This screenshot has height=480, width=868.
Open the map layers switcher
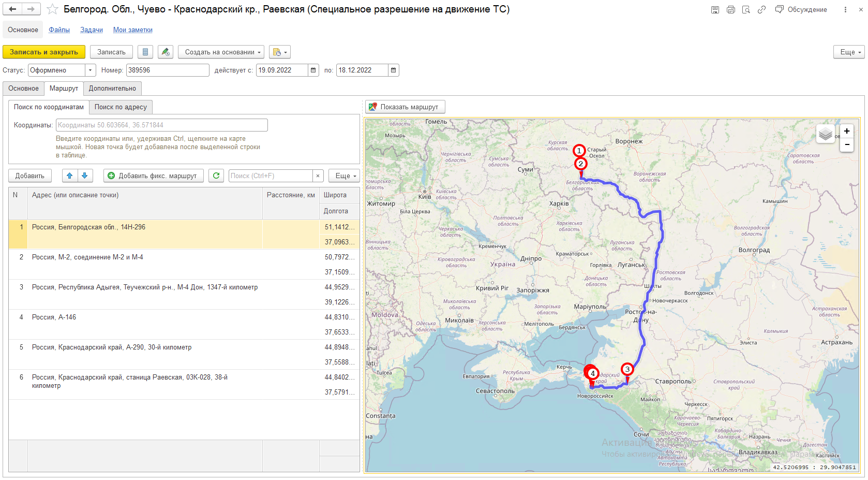pos(826,134)
